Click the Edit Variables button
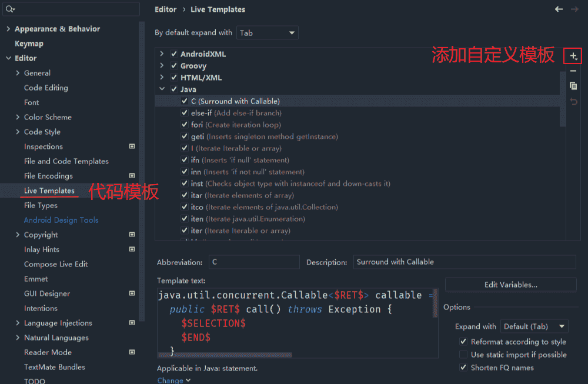588x384 pixels. click(x=510, y=285)
